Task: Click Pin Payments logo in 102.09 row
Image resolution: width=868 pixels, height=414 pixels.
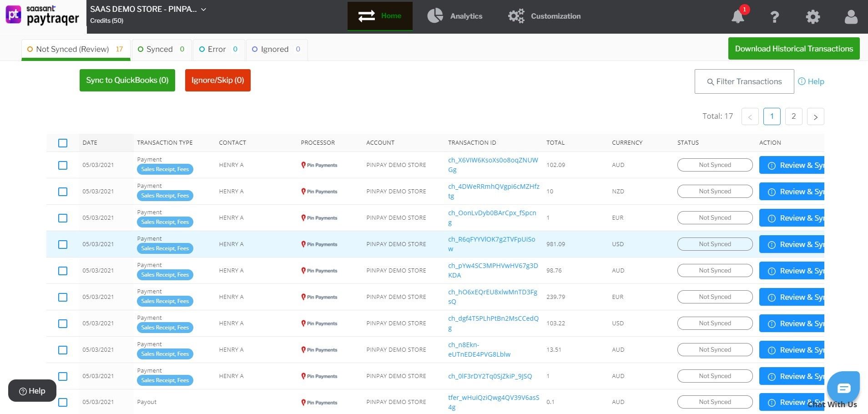Action: (319, 165)
